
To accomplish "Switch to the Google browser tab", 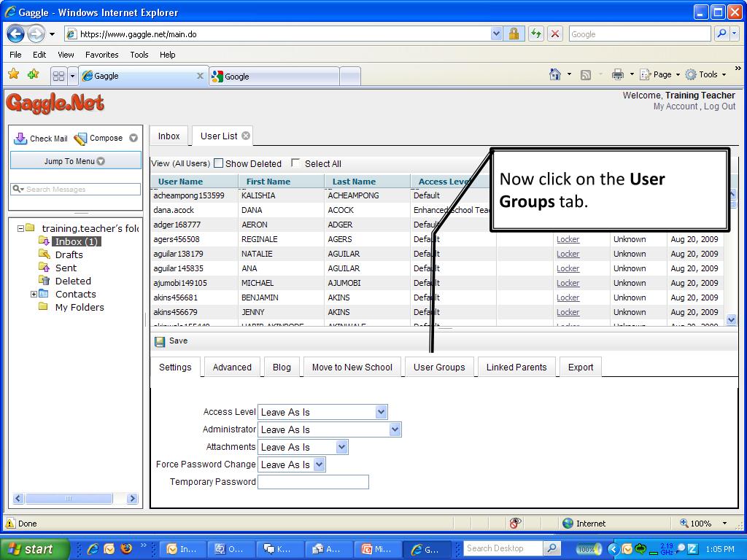I will [274, 76].
